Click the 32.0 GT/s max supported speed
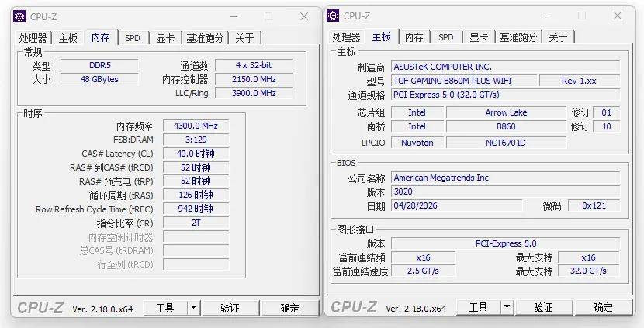The height and width of the screenshot is (328, 644). point(589,271)
